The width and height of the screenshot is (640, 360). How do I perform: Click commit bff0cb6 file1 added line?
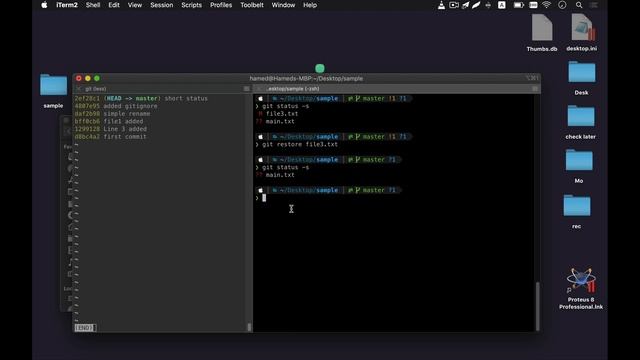click(109, 121)
